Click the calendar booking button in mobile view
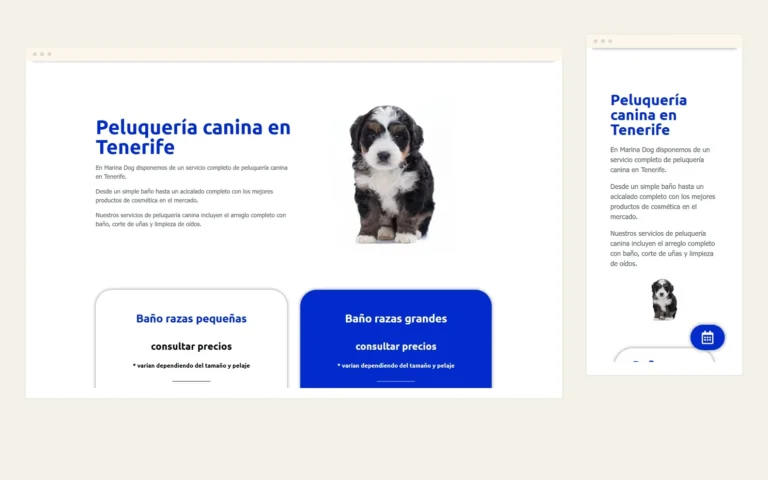The width and height of the screenshot is (768, 480). pyautogui.click(x=707, y=337)
